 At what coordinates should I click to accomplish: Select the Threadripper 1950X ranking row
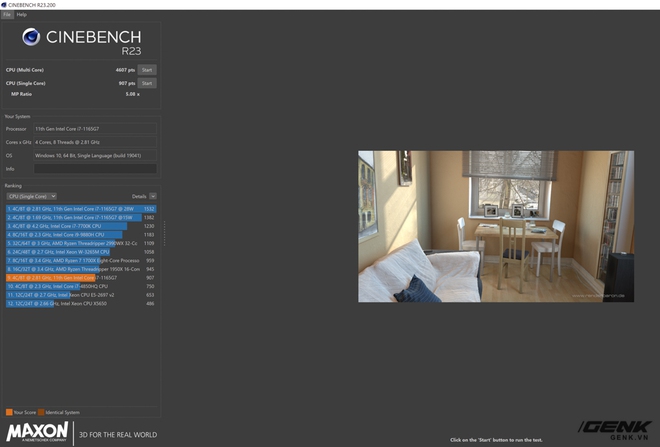click(x=81, y=269)
